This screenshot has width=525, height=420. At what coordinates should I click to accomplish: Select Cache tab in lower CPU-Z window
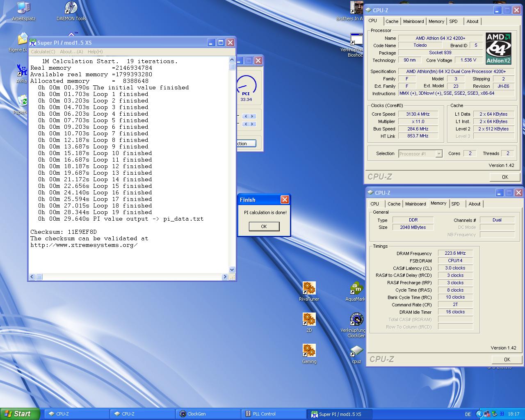(x=394, y=204)
